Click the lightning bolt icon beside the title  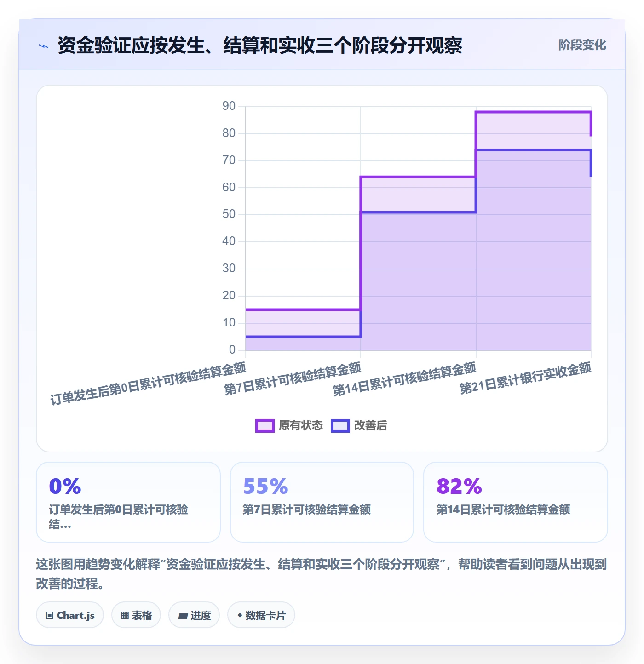(x=44, y=46)
